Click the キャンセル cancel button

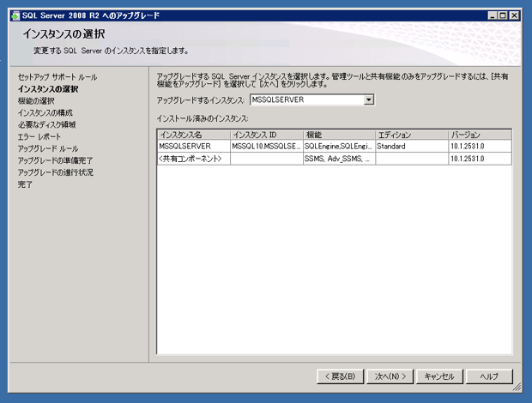point(439,376)
